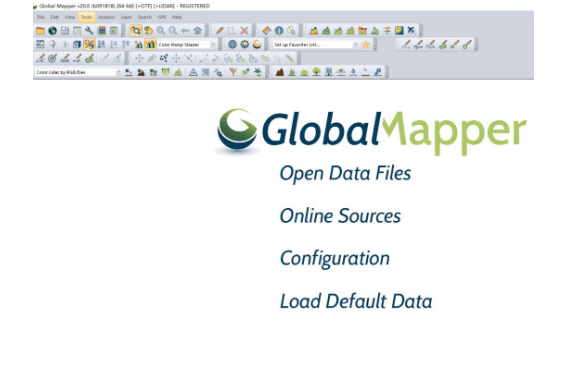The width and height of the screenshot is (570, 376).
Task: Click the Online Sources link
Action: (x=340, y=216)
